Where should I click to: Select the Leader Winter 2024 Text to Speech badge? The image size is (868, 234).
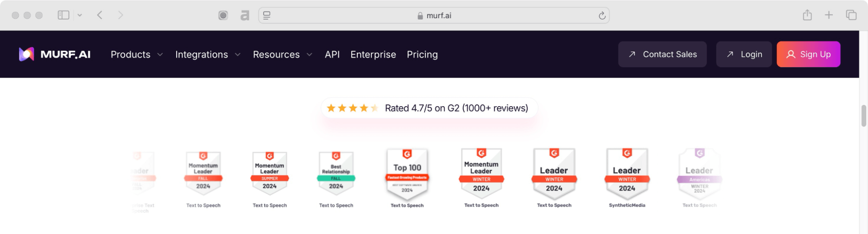(x=554, y=173)
